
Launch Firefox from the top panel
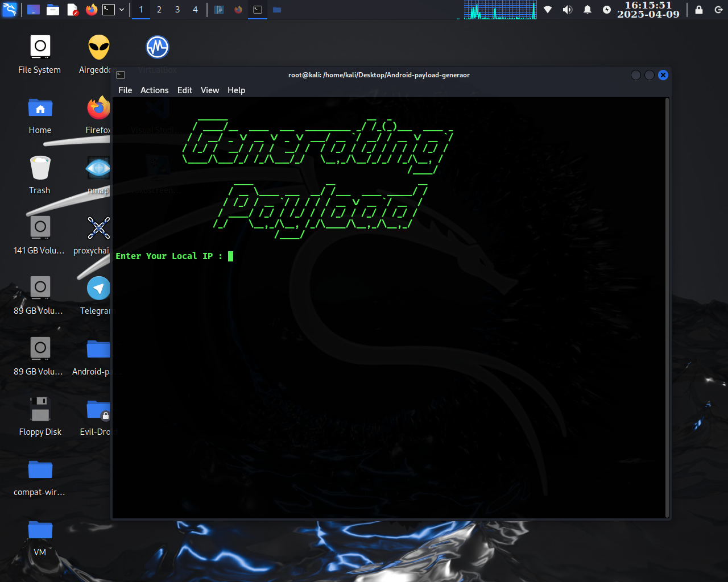click(91, 9)
